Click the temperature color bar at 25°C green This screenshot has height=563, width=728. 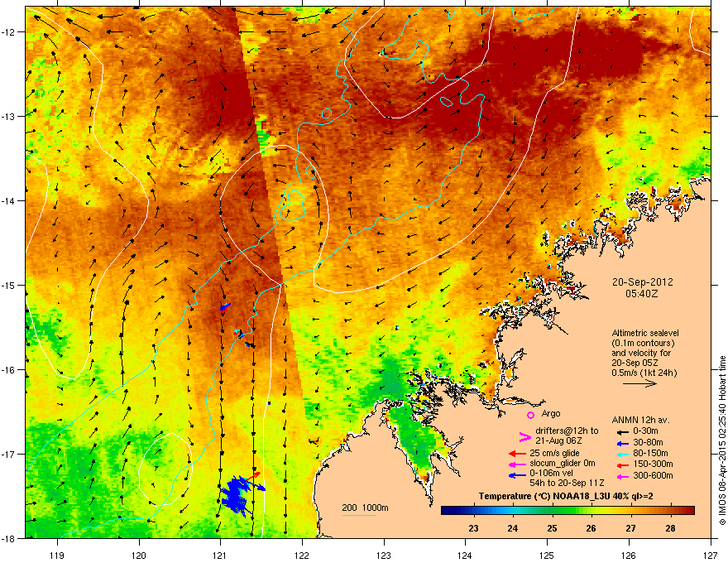(x=552, y=511)
